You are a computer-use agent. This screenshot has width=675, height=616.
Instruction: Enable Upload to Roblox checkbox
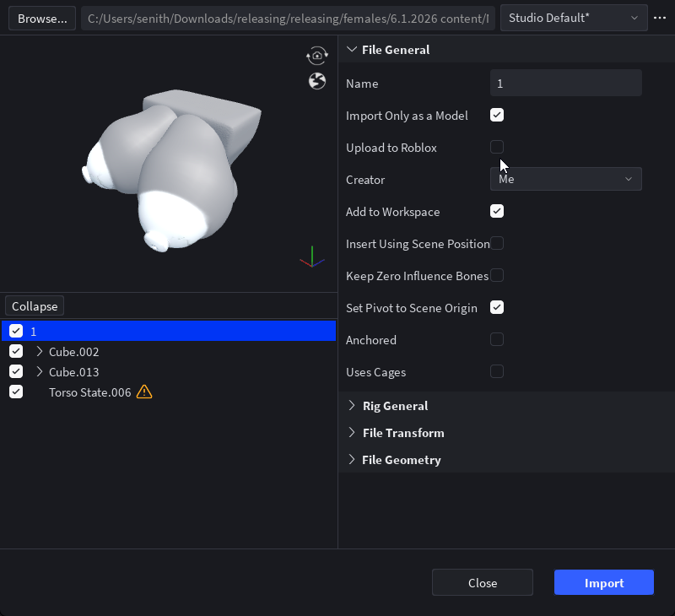[x=497, y=147]
